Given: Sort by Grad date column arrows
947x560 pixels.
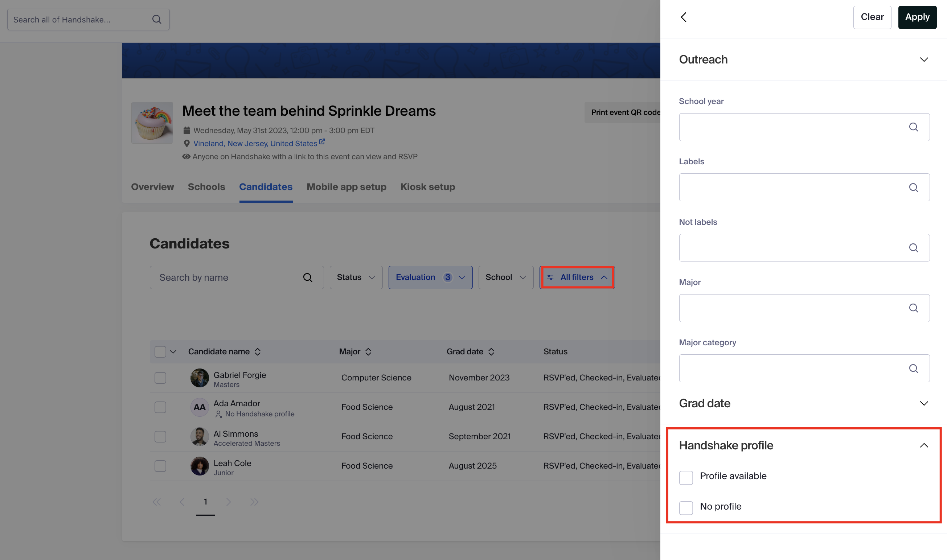Looking at the screenshot, I should 491,352.
